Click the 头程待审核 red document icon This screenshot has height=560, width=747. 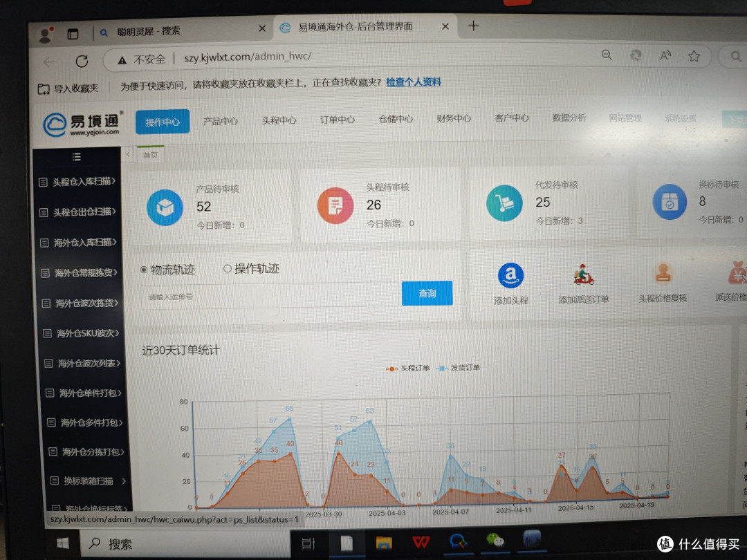click(x=335, y=206)
